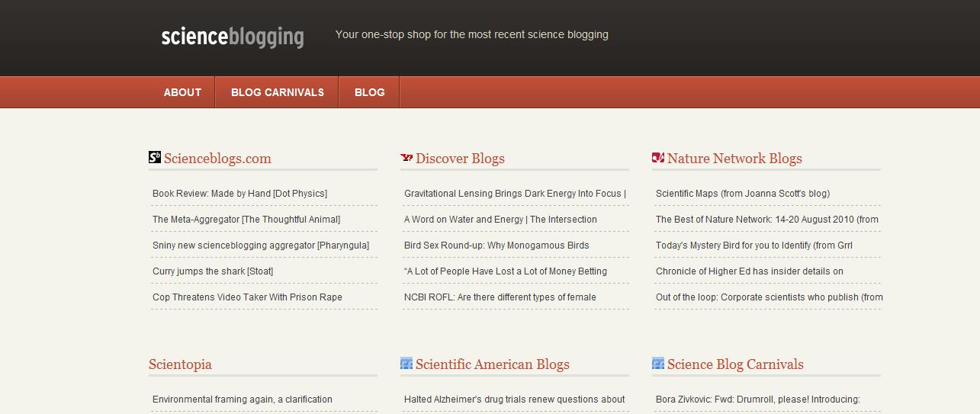This screenshot has width=980, height=414.
Task: Open the Scientopia section heading
Action: point(180,364)
